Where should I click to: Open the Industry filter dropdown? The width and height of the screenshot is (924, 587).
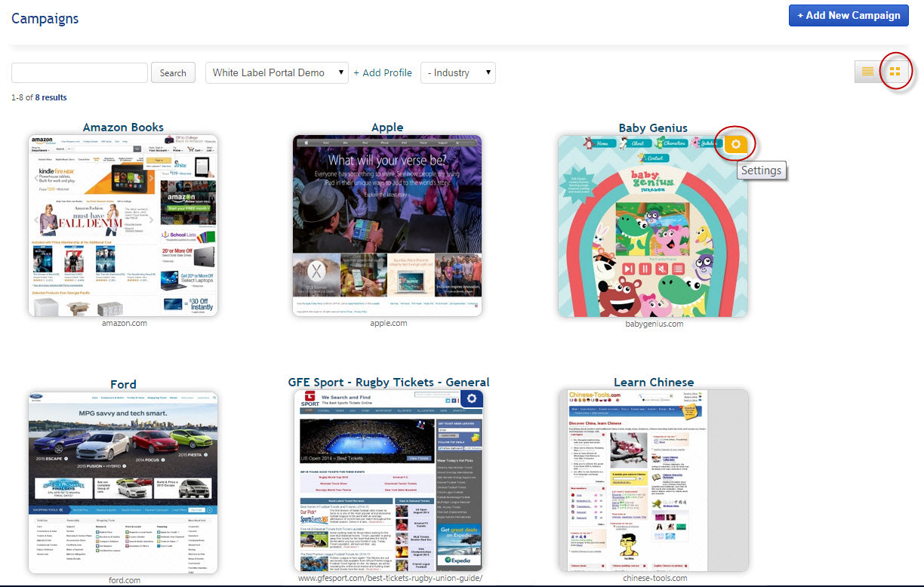point(458,72)
